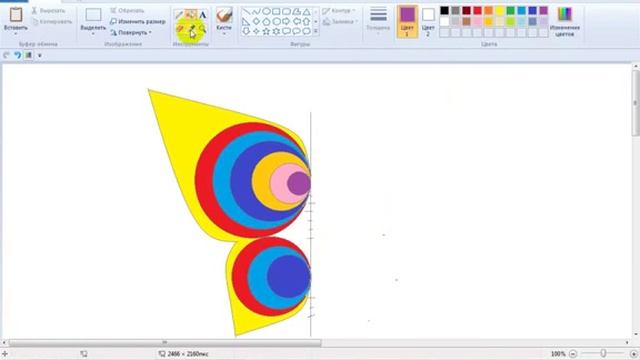Activate the Цвет 1 (Color 1) box

pos(407,22)
